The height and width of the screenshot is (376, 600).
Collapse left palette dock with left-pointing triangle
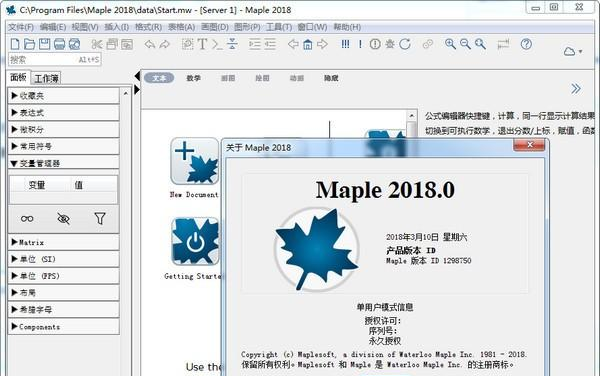pos(137,76)
